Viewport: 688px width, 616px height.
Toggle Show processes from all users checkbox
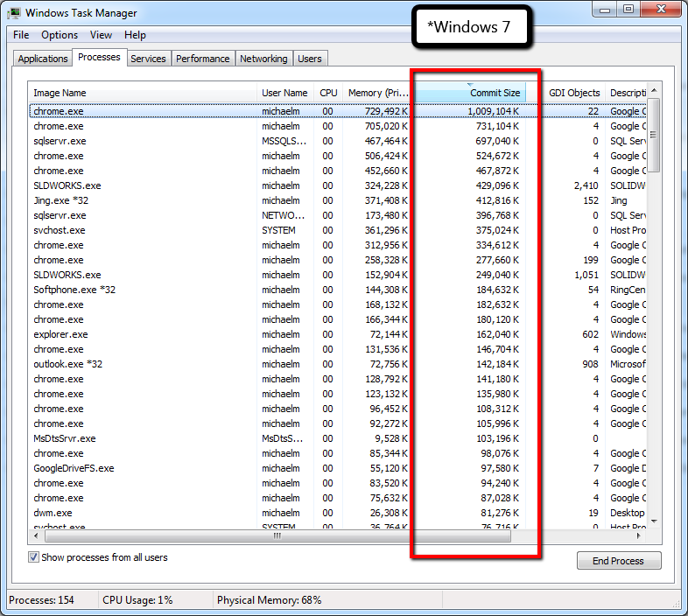(33, 557)
